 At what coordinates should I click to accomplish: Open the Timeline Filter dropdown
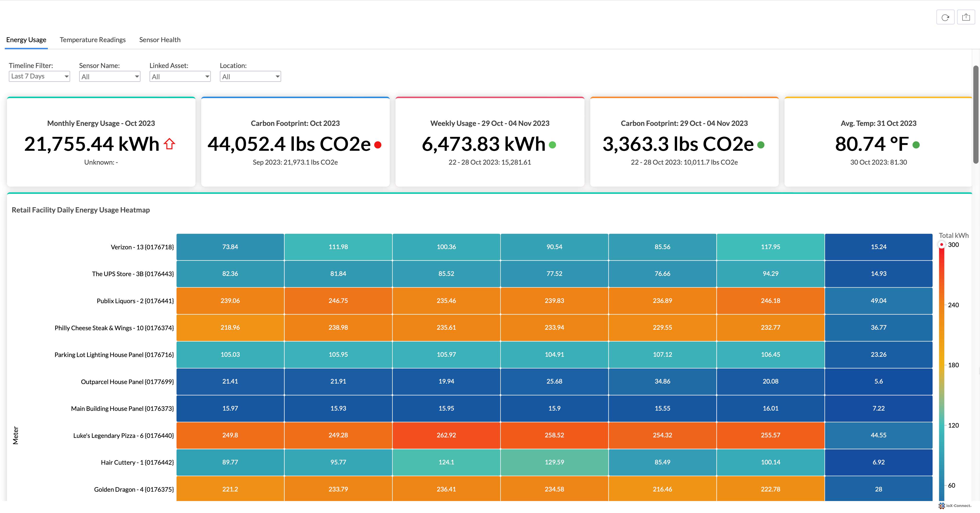point(39,76)
